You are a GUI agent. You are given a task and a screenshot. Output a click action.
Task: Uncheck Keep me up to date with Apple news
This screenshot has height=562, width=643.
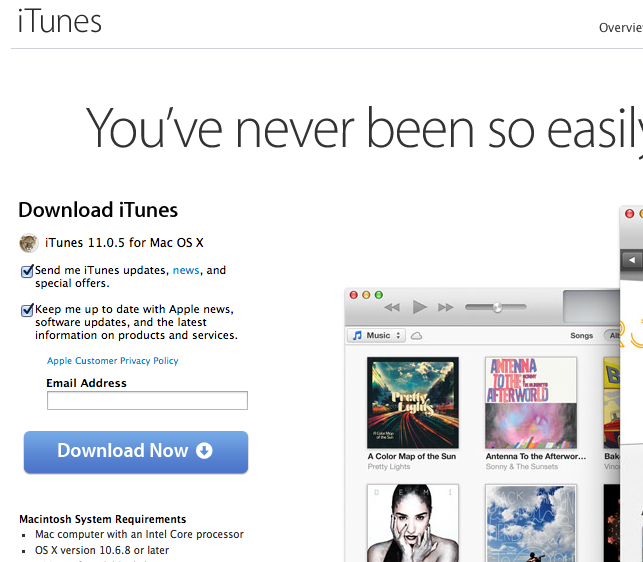coord(27,310)
